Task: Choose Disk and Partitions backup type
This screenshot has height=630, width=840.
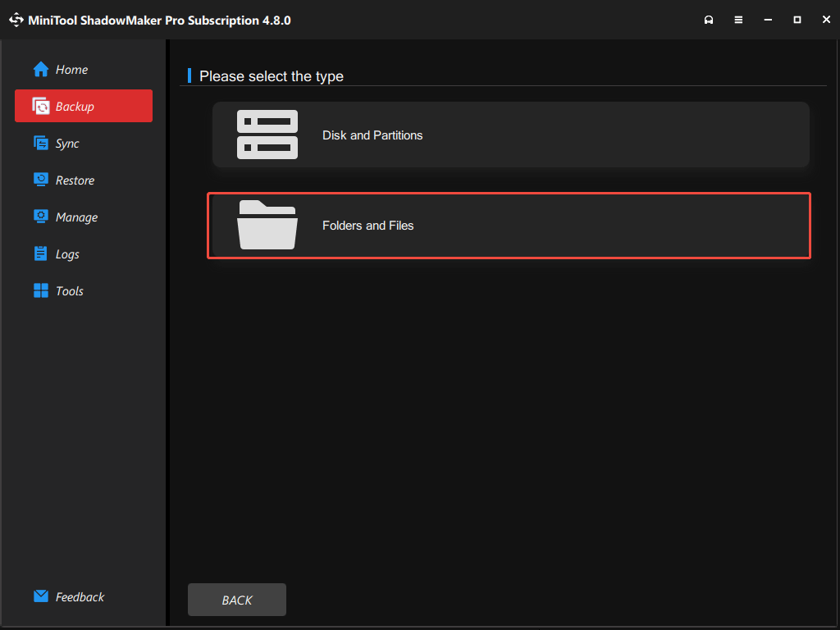Action: click(x=509, y=135)
